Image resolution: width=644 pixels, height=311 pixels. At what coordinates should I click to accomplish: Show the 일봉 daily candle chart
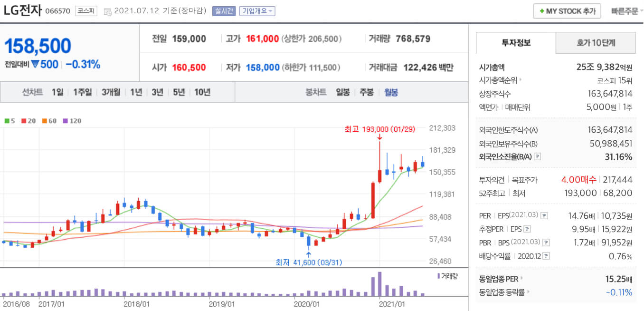[x=342, y=92]
